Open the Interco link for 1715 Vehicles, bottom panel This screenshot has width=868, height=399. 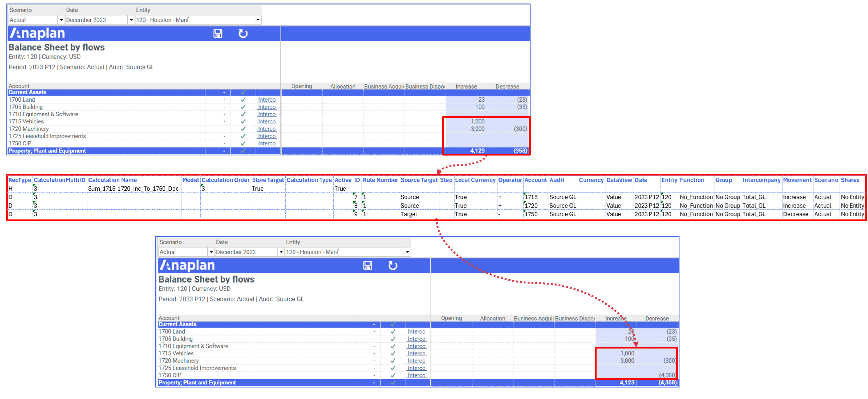pyautogui.click(x=417, y=353)
